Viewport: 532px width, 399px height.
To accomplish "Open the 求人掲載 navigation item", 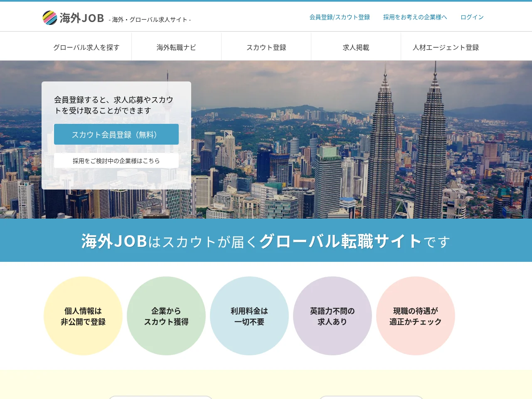I will (x=356, y=47).
